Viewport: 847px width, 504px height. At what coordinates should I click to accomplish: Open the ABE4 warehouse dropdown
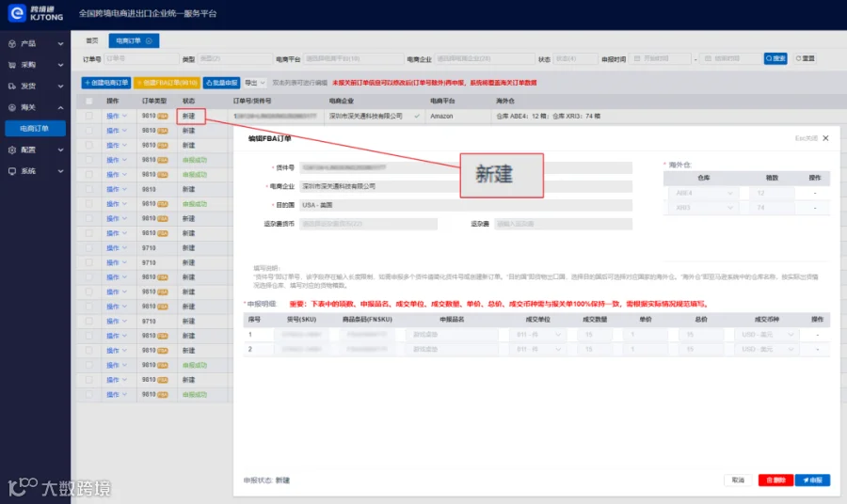704,193
